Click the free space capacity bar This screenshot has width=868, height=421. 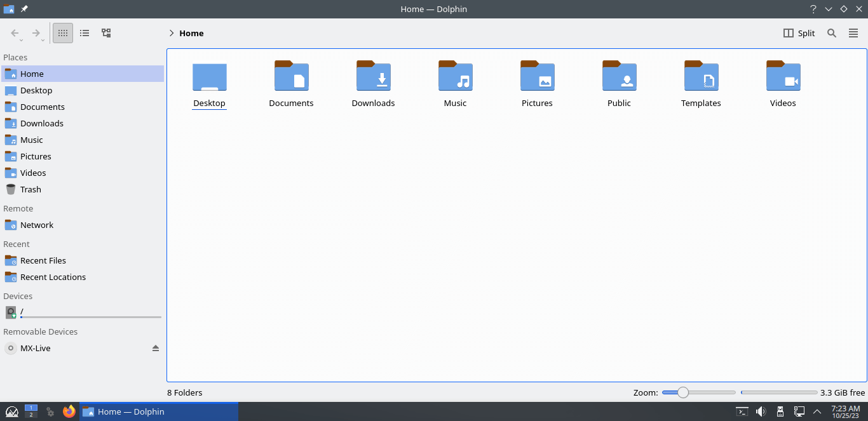click(x=779, y=392)
